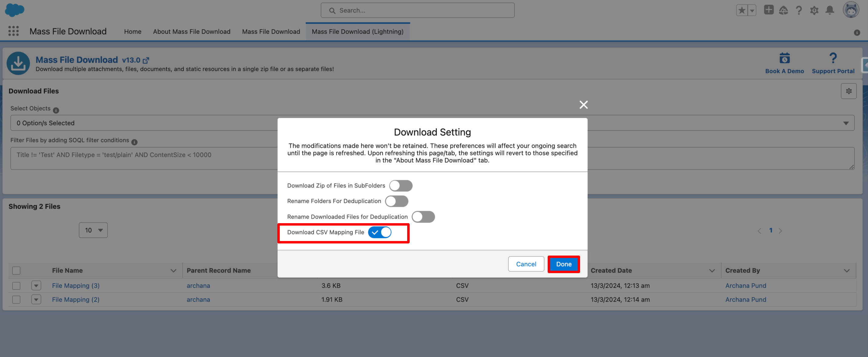Click into the global Search field
The width and height of the screenshot is (868, 357).
(x=417, y=11)
